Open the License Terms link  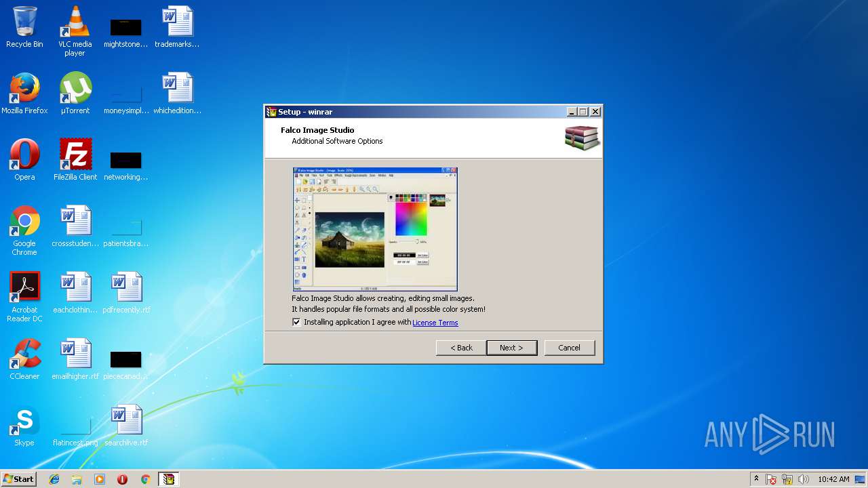click(x=435, y=323)
